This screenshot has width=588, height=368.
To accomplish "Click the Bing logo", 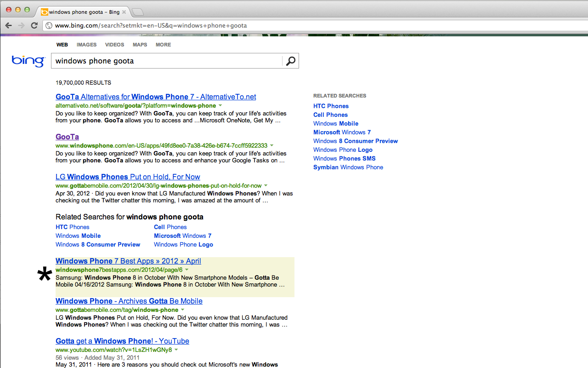I will tap(28, 61).
